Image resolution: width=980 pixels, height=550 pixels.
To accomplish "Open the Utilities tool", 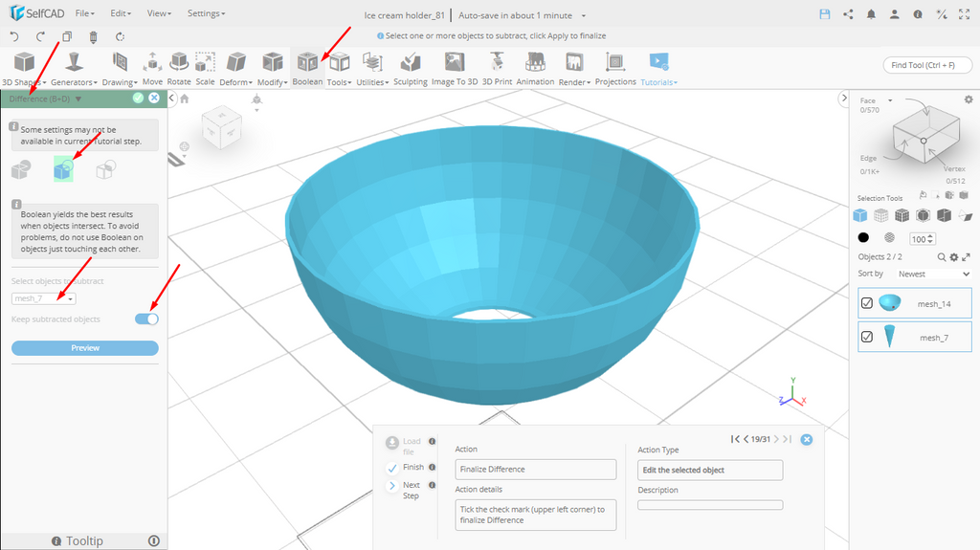I will tap(372, 69).
